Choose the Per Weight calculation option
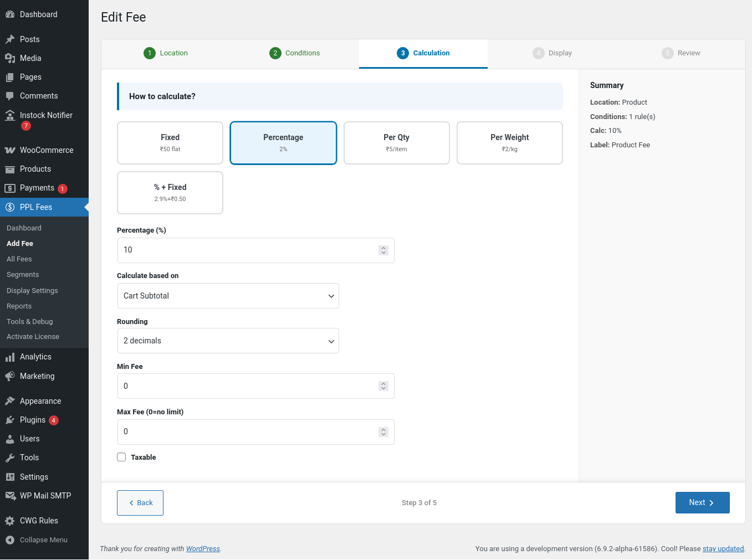The image size is (752, 560). point(509,143)
